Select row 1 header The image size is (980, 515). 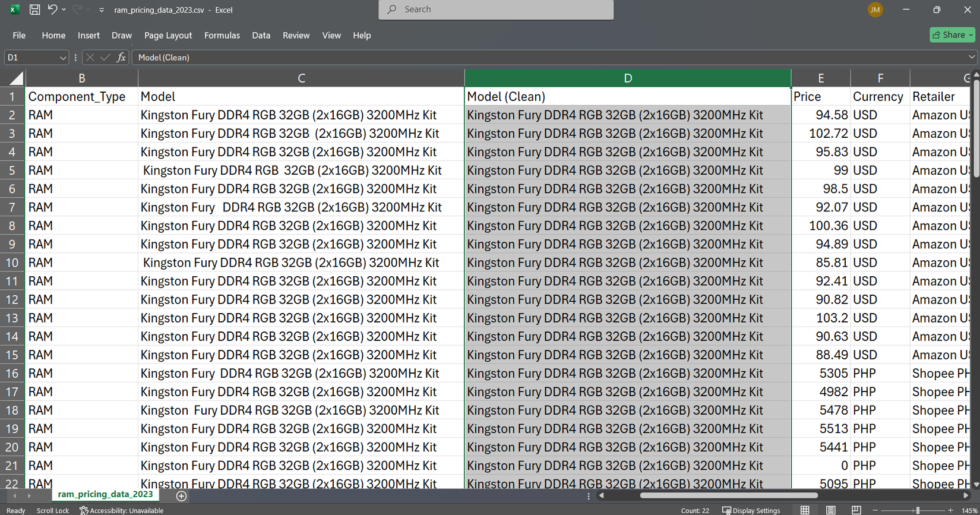[12, 97]
